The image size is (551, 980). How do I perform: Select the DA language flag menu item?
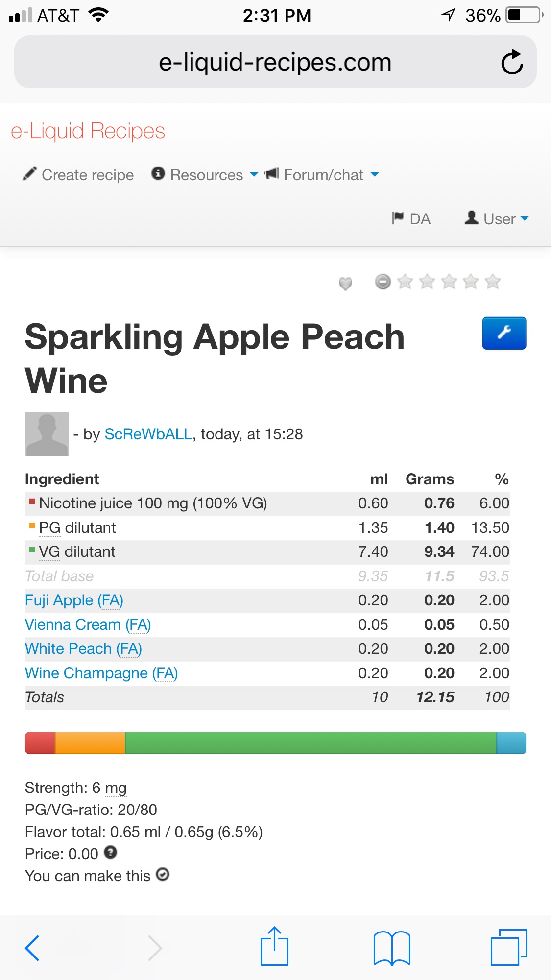tap(411, 218)
